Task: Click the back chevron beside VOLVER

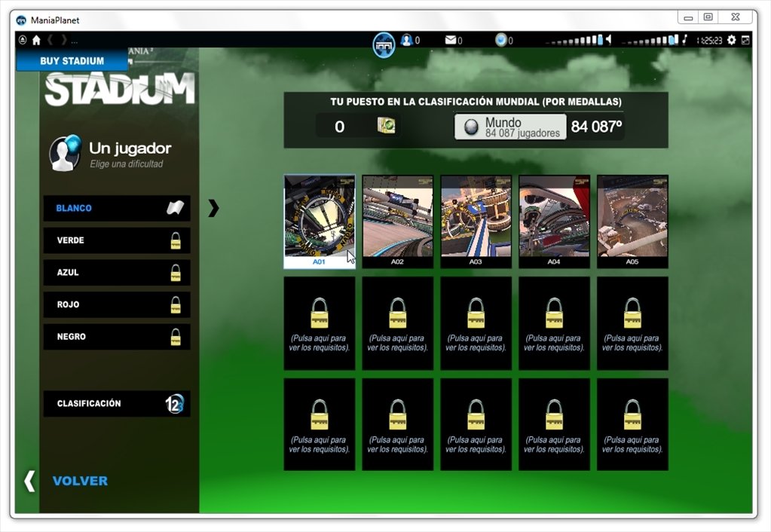Action: coord(29,481)
